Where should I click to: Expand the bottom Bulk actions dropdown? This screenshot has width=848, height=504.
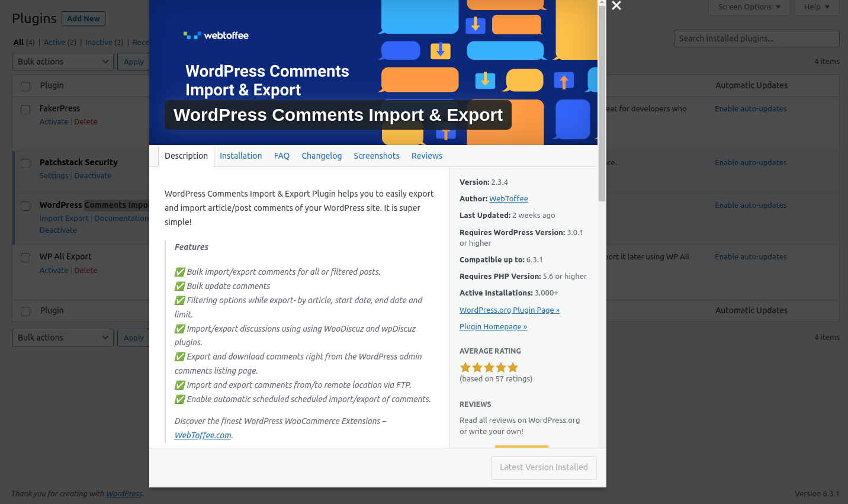tap(63, 338)
